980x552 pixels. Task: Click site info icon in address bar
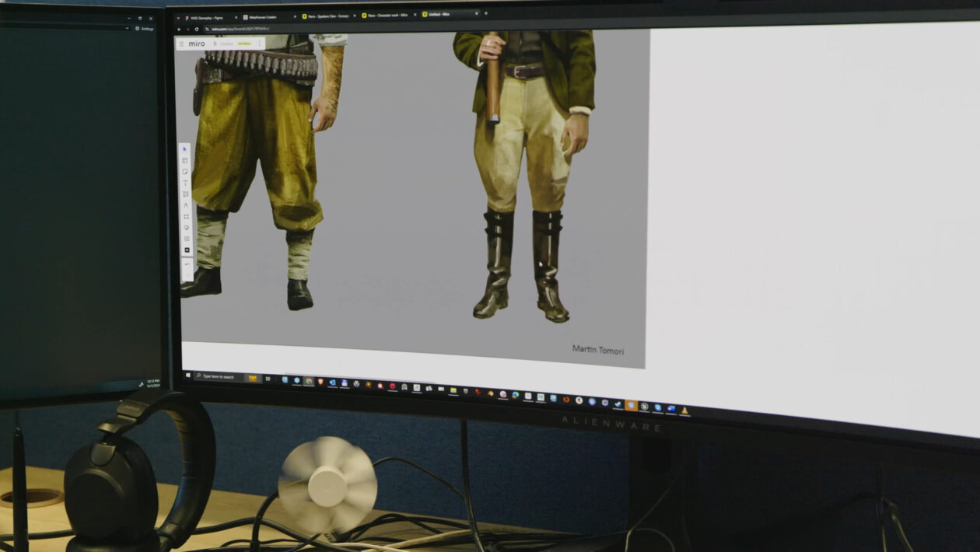(207, 29)
